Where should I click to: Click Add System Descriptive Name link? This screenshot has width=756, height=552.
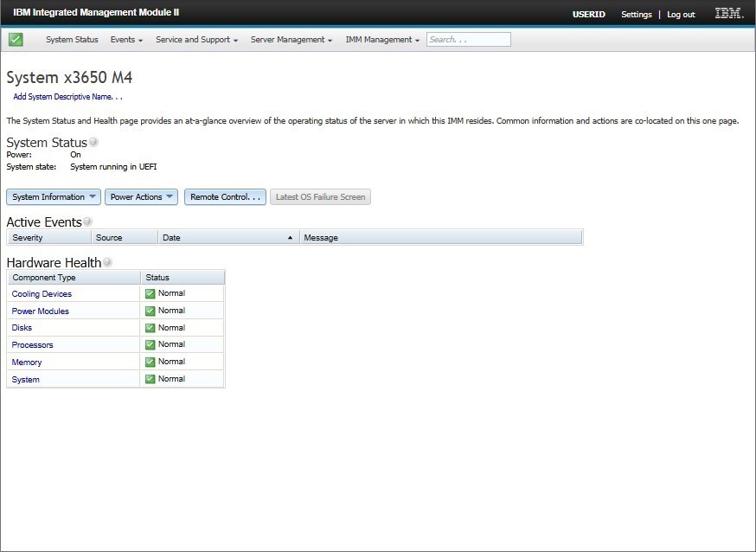coord(67,97)
